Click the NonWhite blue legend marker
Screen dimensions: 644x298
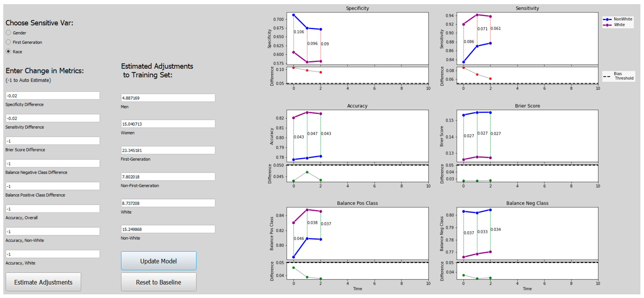pyautogui.click(x=607, y=19)
